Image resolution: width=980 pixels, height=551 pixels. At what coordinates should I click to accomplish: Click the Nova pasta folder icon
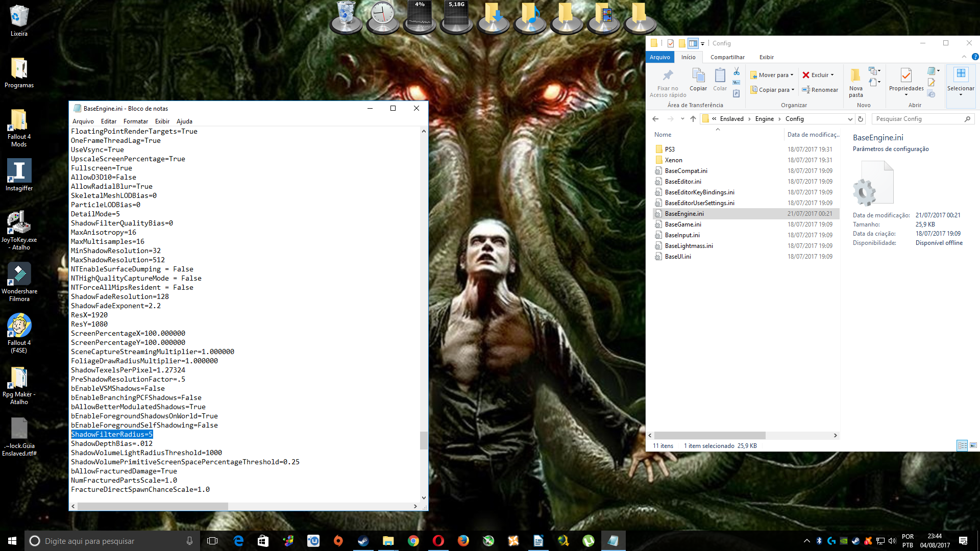[x=856, y=77]
